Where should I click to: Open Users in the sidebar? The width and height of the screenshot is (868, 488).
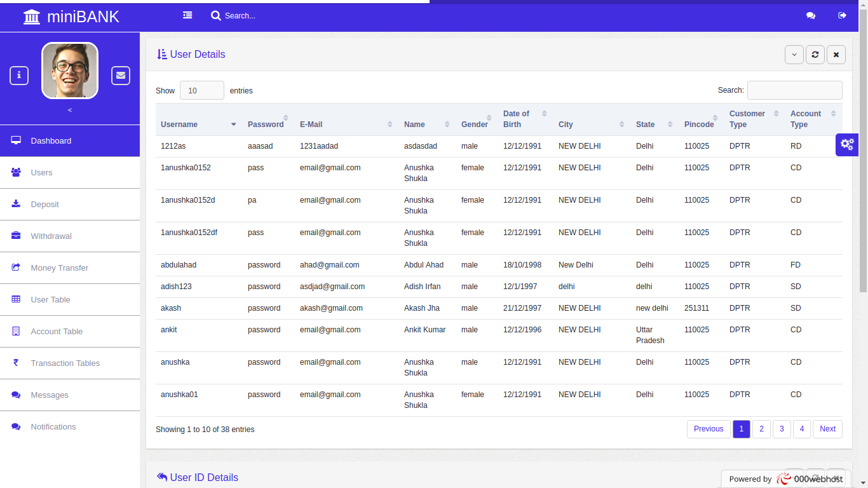[x=70, y=173]
